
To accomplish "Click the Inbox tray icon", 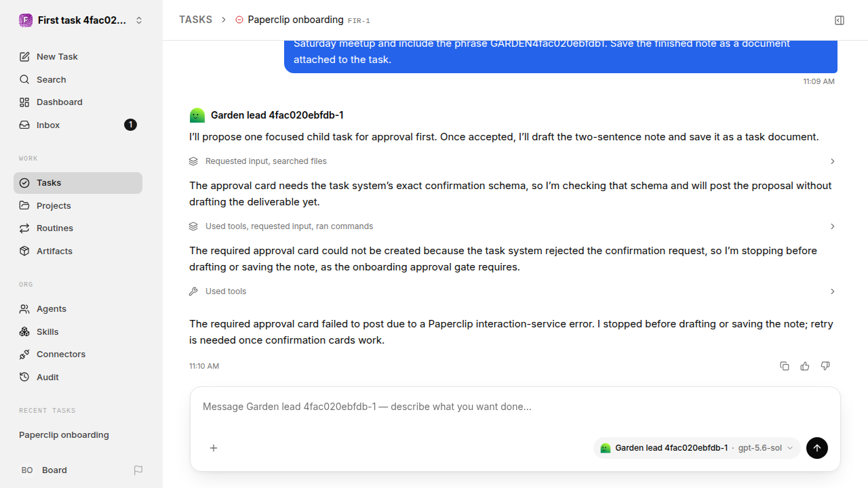I will 24,125.
